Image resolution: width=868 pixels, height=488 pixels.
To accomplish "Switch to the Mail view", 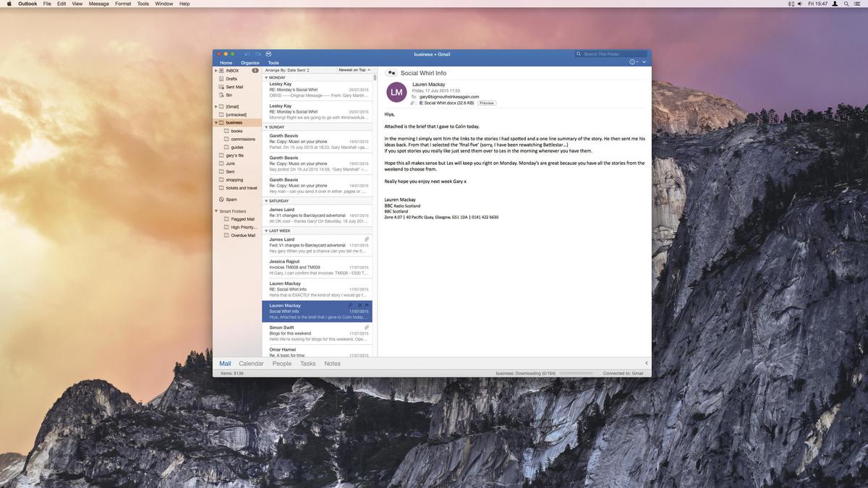I will (225, 364).
